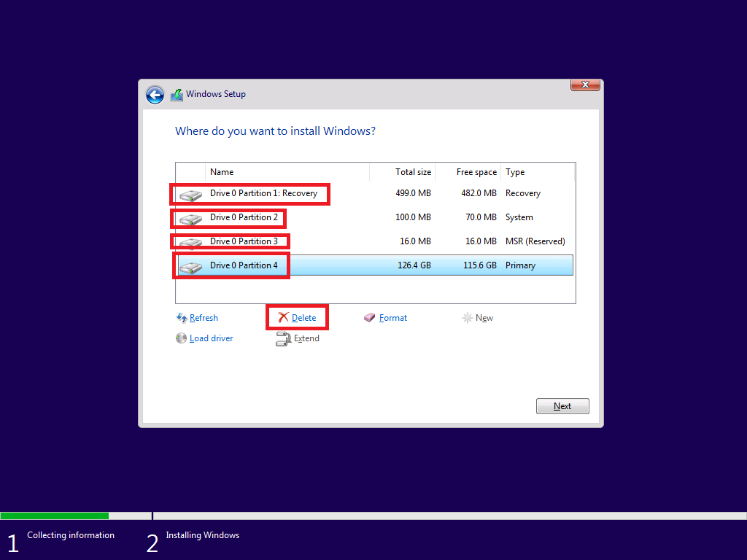Select the Drive 0 Partition 2 drive icon
The height and width of the screenshot is (560, 747).
pyautogui.click(x=190, y=219)
